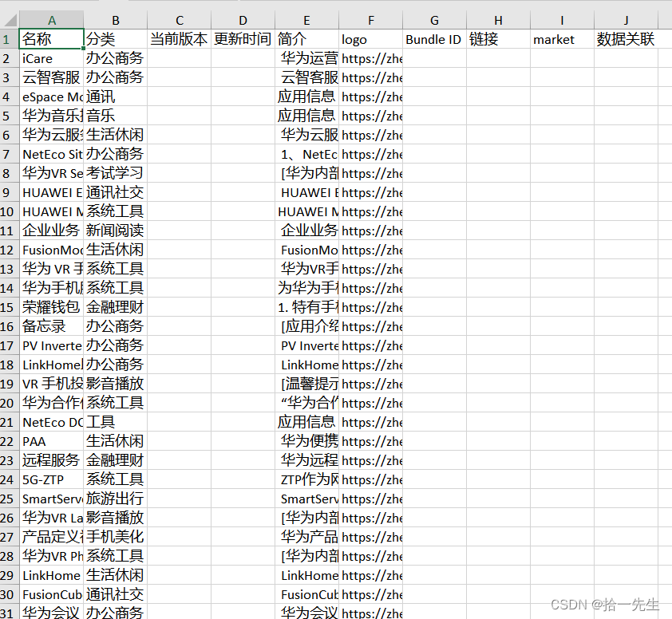Select the 旅游出行 category cell
672x619 pixels.
115,499
